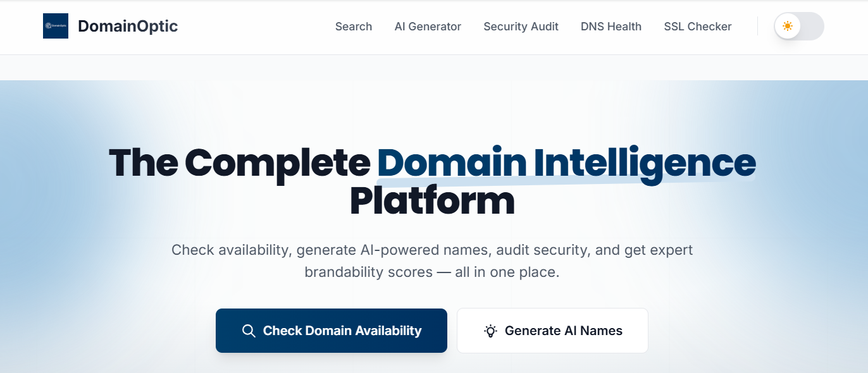The image size is (868, 373).
Task: Open the AI Generator page
Action: [428, 27]
